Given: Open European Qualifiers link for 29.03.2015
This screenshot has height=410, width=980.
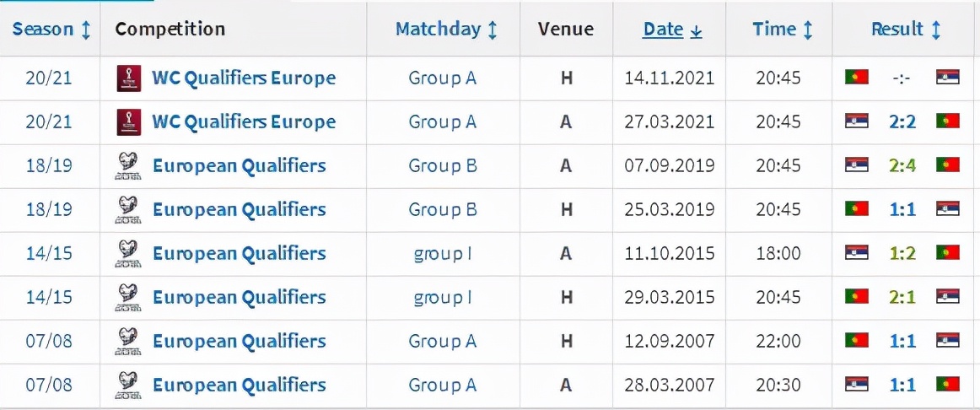Looking at the screenshot, I should click(239, 297).
